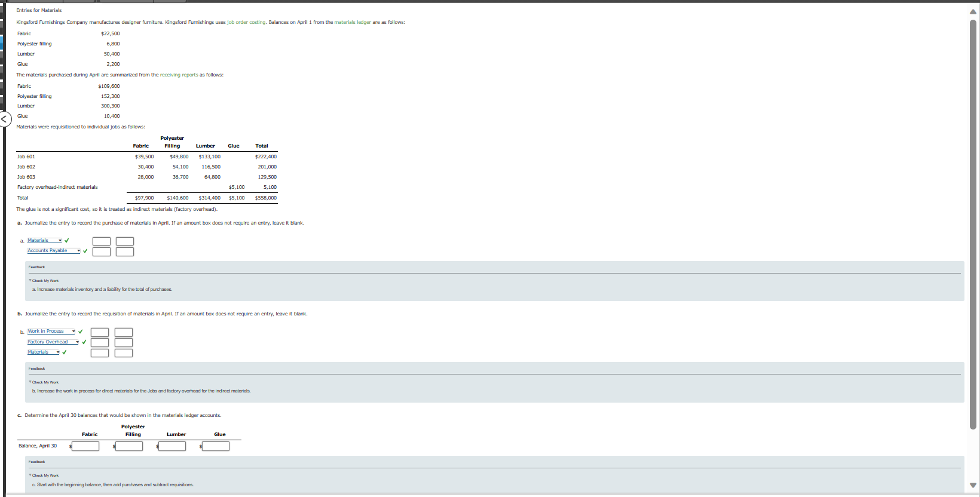
Task: Click the $109,600 Fabric purchase amount
Action: click(x=109, y=86)
